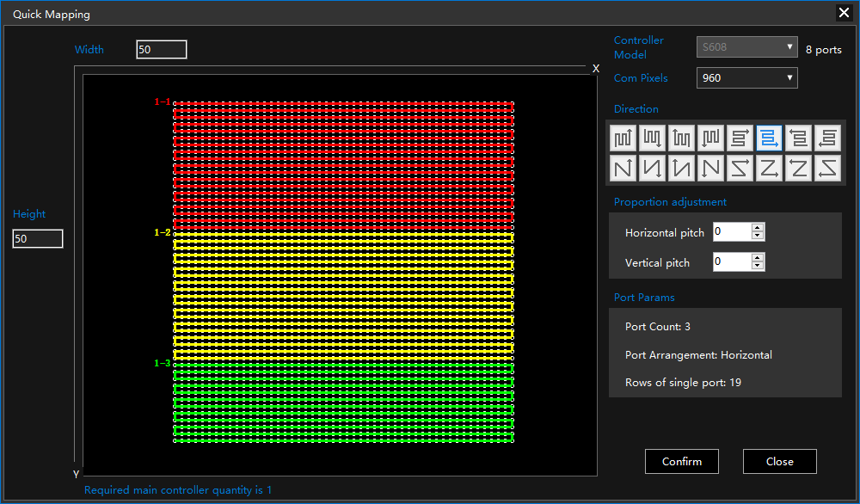The height and width of the screenshot is (504, 860).
Task: Choose N-shaped direction with up arrow at top-right
Action: [623, 168]
